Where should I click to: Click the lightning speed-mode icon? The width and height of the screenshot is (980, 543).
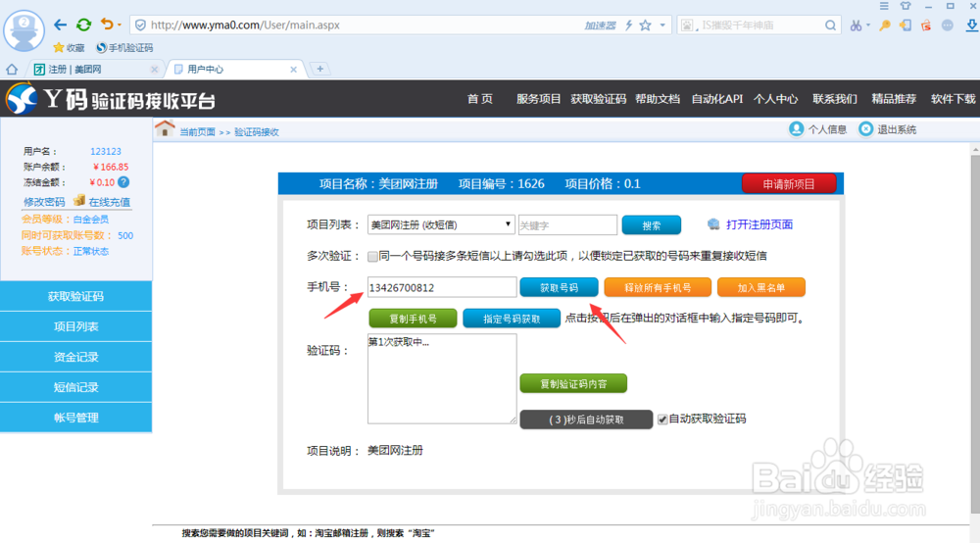tap(629, 25)
